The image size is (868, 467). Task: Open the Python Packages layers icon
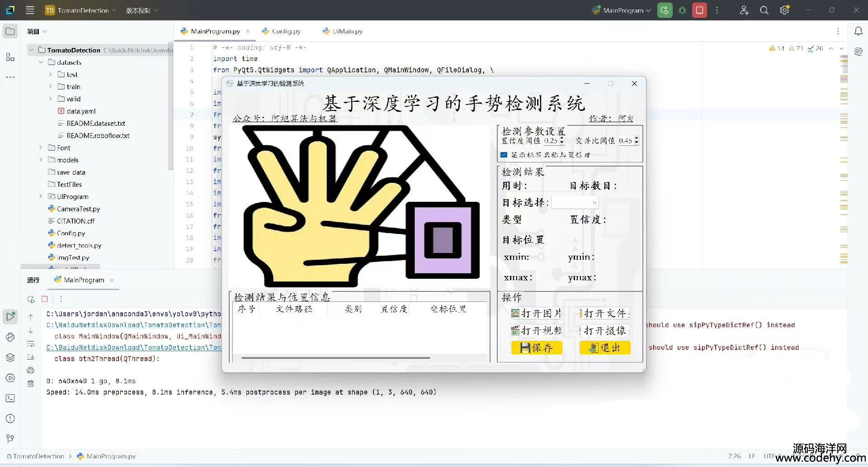pos(10,357)
